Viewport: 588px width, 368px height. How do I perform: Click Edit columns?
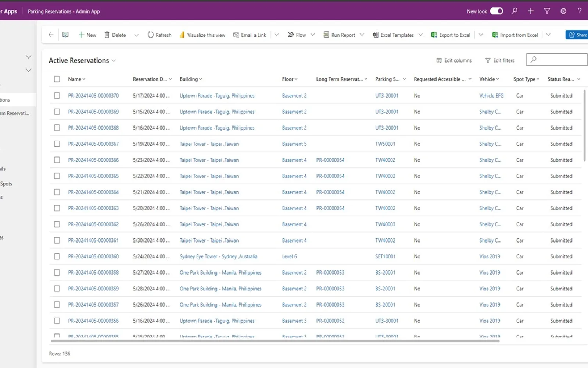[454, 60]
